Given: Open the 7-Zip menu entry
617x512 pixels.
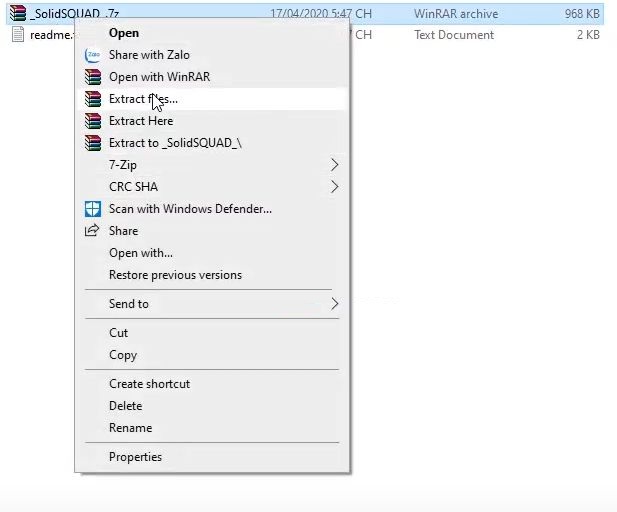Looking at the screenshot, I should tap(211, 165).
